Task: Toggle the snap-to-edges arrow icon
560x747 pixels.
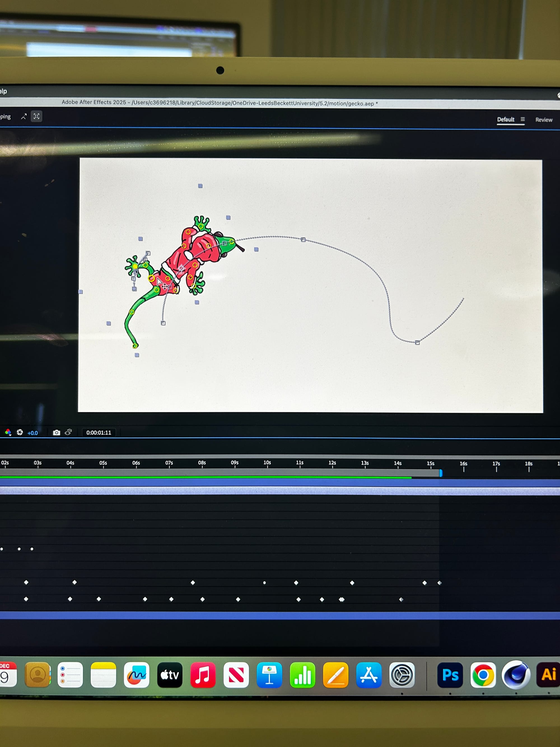Action: (x=24, y=117)
